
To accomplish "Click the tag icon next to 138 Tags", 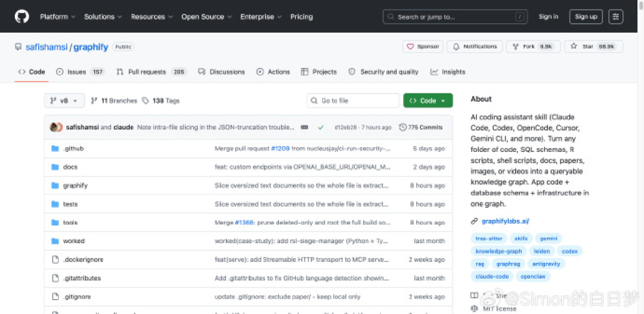I will click(145, 101).
